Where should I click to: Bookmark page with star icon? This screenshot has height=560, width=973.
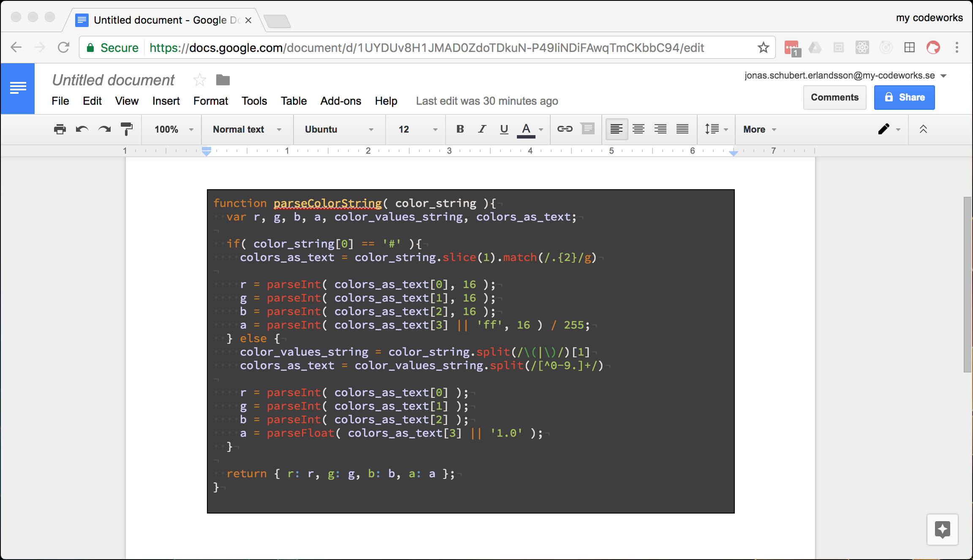pyautogui.click(x=763, y=47)
